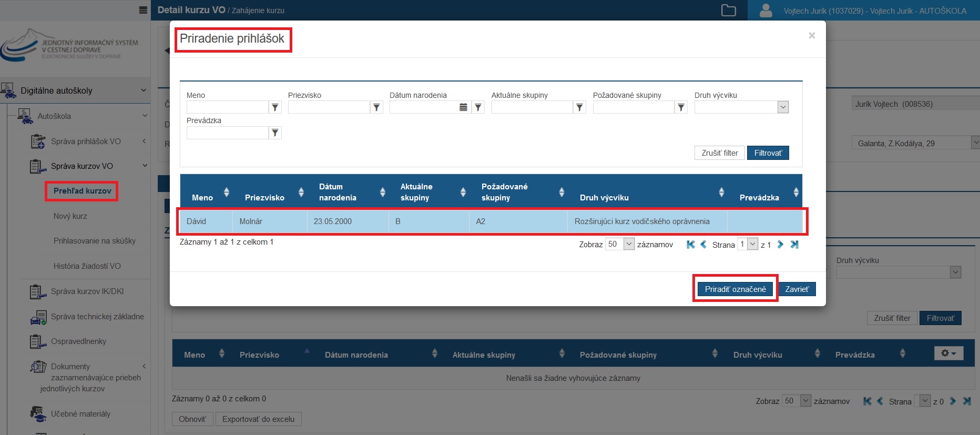Open the Druh výcviku dropdown in modal
This screenshot has height=435, width=980.
783,107
